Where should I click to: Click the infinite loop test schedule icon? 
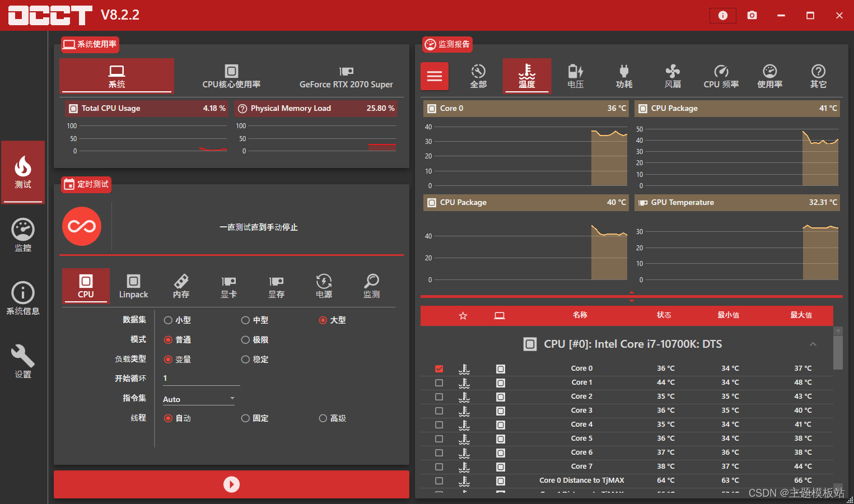pyautogui.click(x=82, y=226)
